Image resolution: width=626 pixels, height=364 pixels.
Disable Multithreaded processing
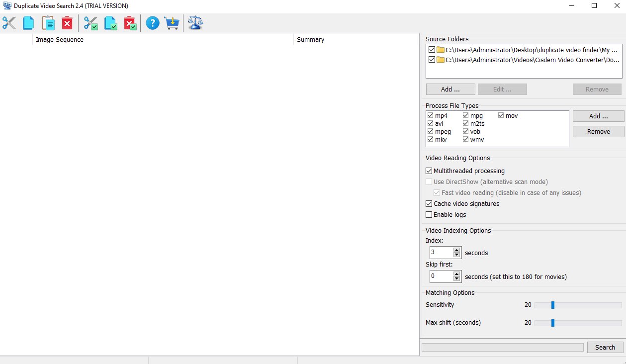click(x=429, y=171)
